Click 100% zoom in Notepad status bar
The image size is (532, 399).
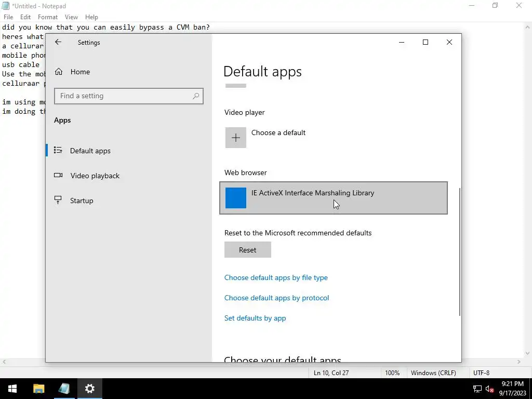point(392,373)
